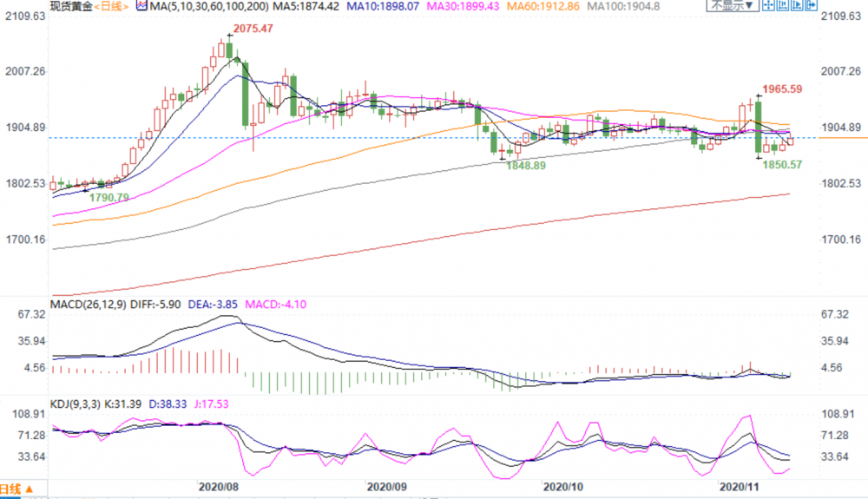Click the compress chart range icon
The image size is (868, 499).
pyautogui.click(x=783, y=5)
